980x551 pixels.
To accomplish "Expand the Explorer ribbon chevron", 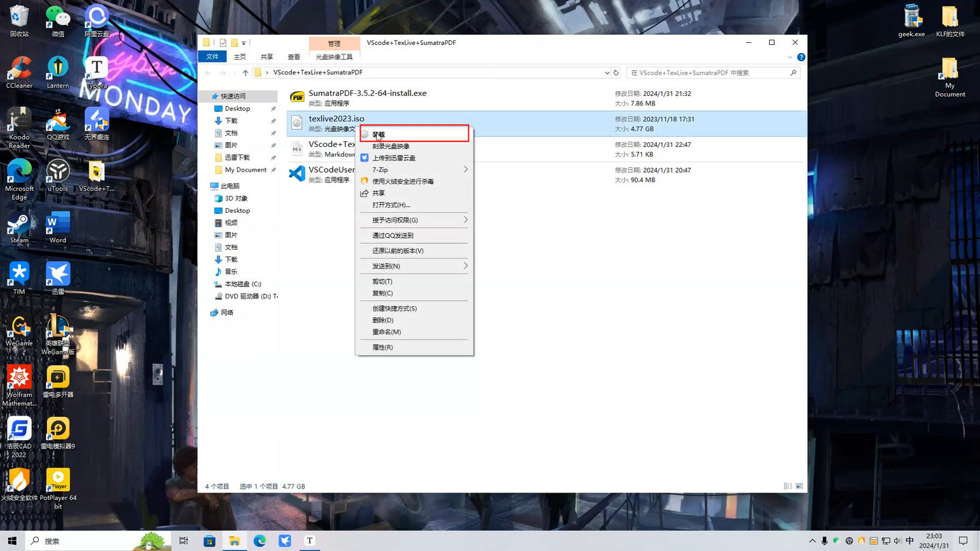I will coord(791,57).
